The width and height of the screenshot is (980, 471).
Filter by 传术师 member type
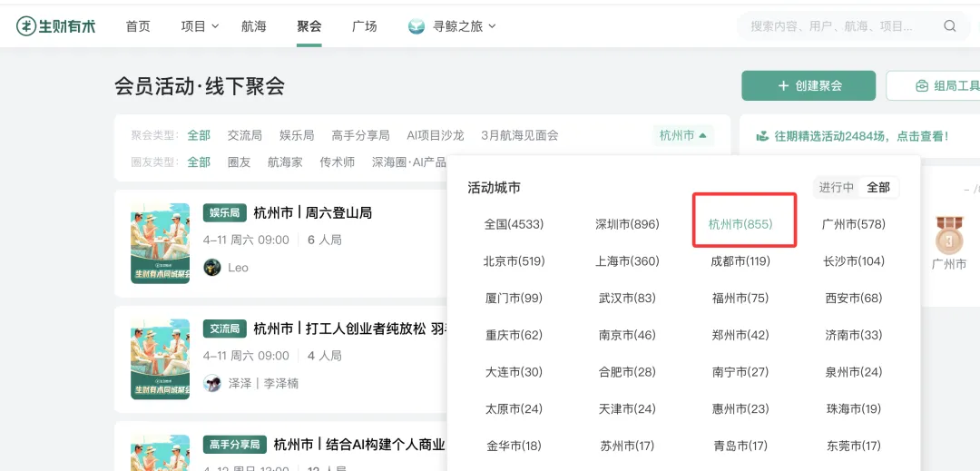click(338, 162)
